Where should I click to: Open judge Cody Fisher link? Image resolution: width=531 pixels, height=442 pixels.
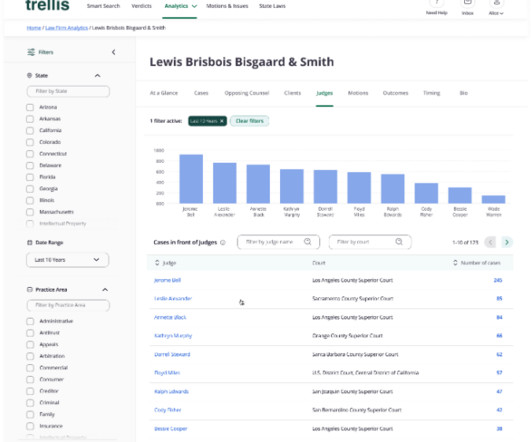point(168,410)
